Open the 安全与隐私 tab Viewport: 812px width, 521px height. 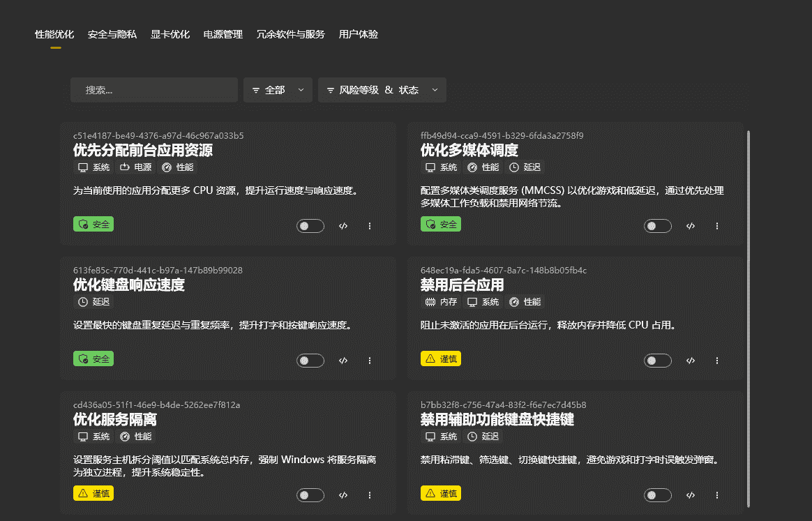pyautogui.click(x=112, y=35)
